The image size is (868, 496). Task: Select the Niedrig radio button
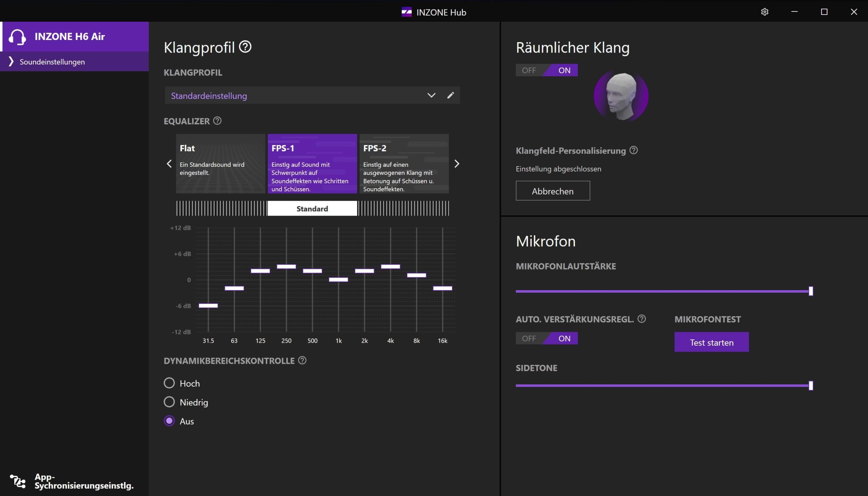[169, 402]
